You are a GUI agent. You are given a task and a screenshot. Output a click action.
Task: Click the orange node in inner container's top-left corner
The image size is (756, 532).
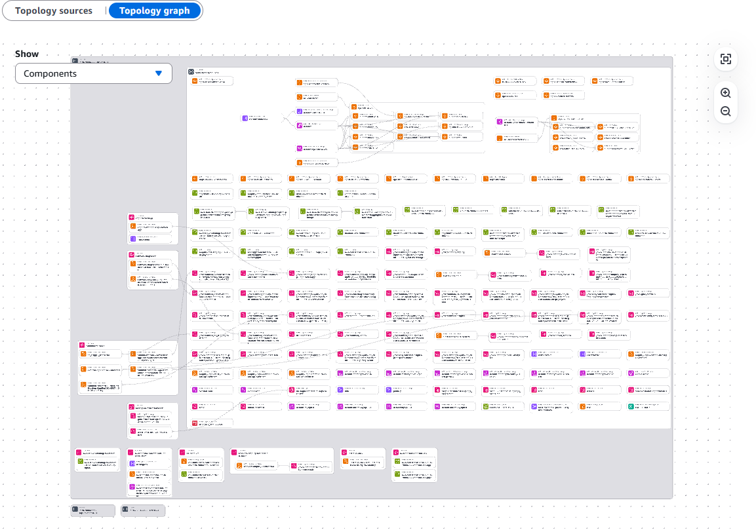(x=195, y=81)
